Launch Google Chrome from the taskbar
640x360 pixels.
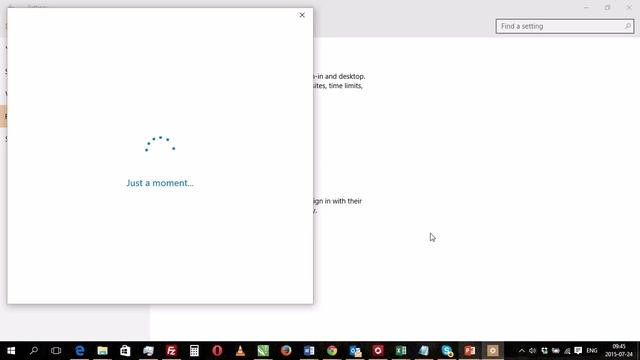coord(332,351)
